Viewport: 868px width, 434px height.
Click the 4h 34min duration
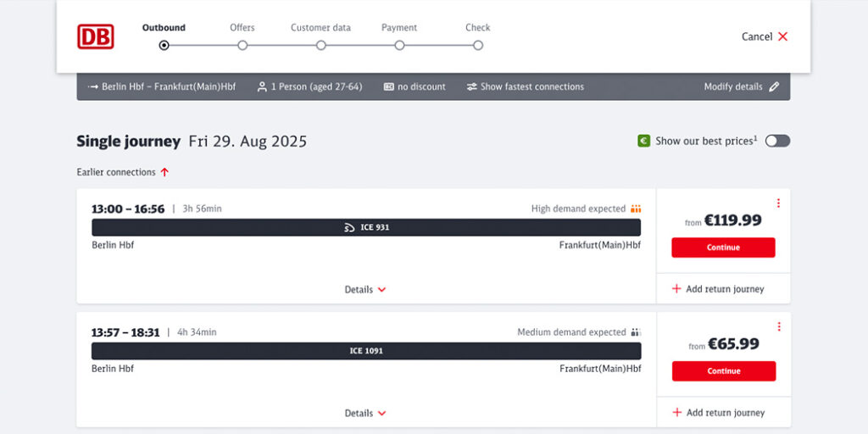pos(197,332)
